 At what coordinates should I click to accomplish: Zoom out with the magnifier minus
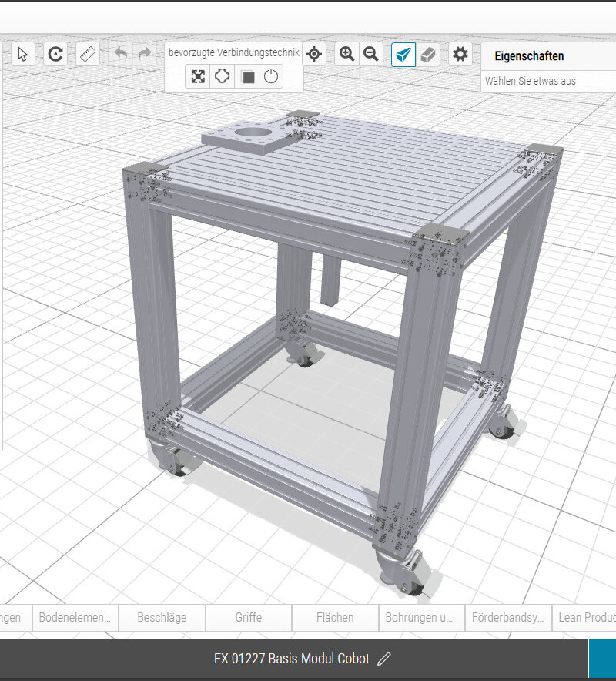pos(371,54)
